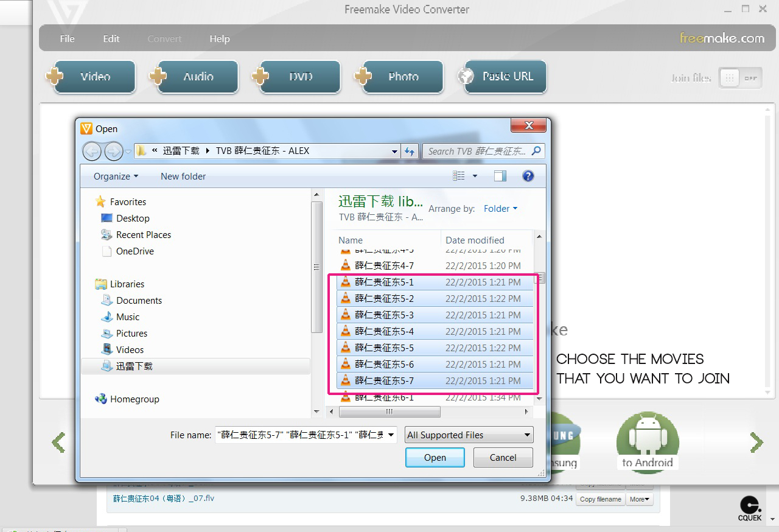Select file 薛仁贵征东5-3
Image resolution: width=779 pixels, height=532 pixels.
click(435, 315)
